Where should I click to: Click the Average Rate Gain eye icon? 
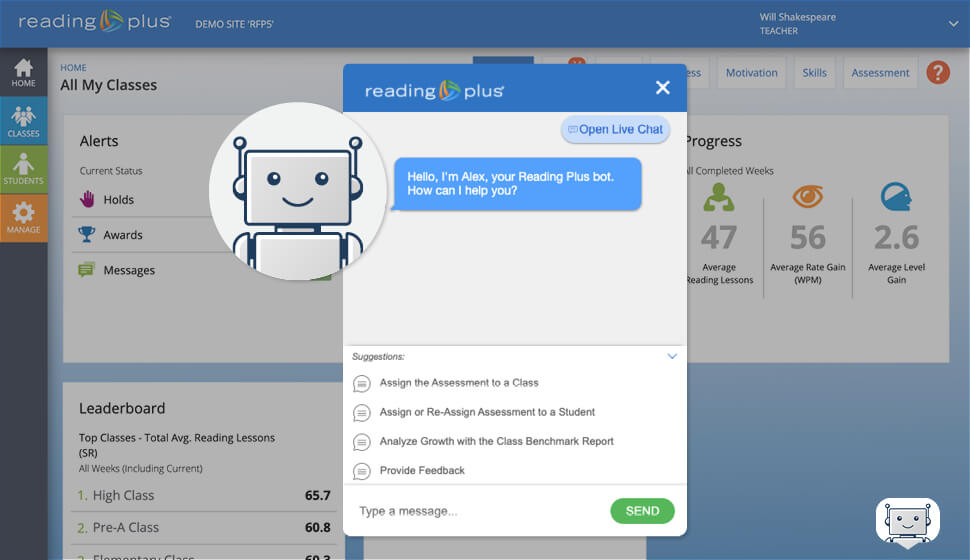pos(808,197)
